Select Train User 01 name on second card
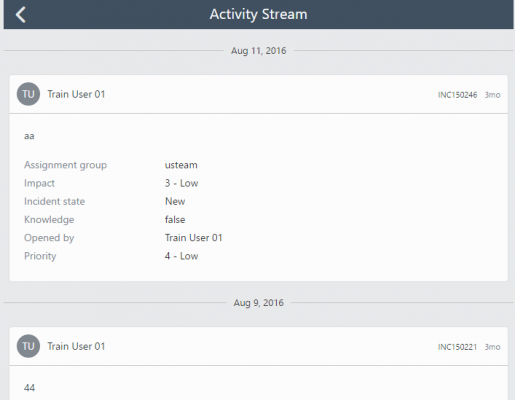515x400 pixels. click(x=76, y=346)
